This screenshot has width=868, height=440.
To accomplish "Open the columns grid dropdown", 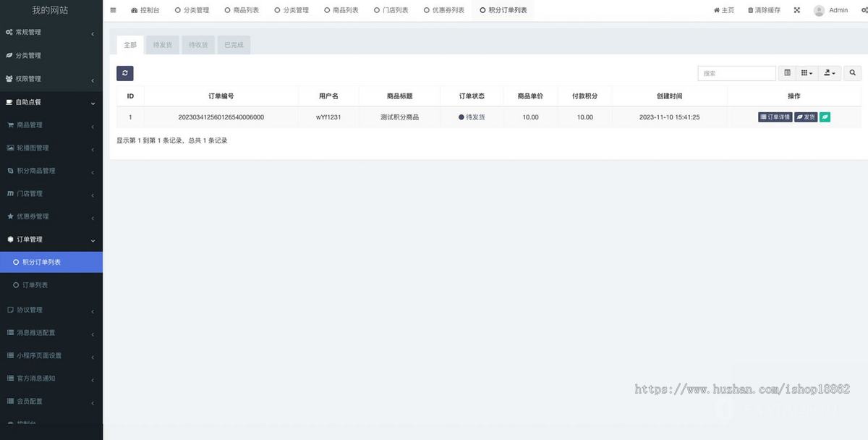I will pyautogui.click(x=807, y=73).
